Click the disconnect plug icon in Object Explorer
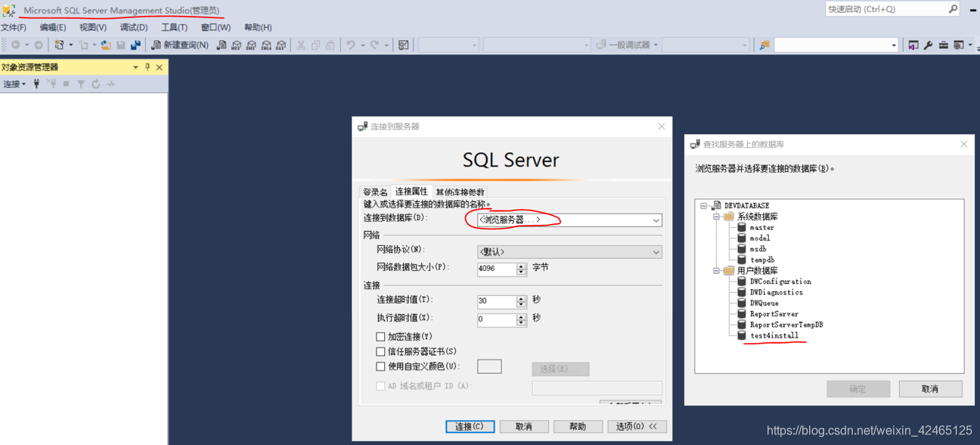The width and height of the screenshot is (980, 445). [51, 84]
